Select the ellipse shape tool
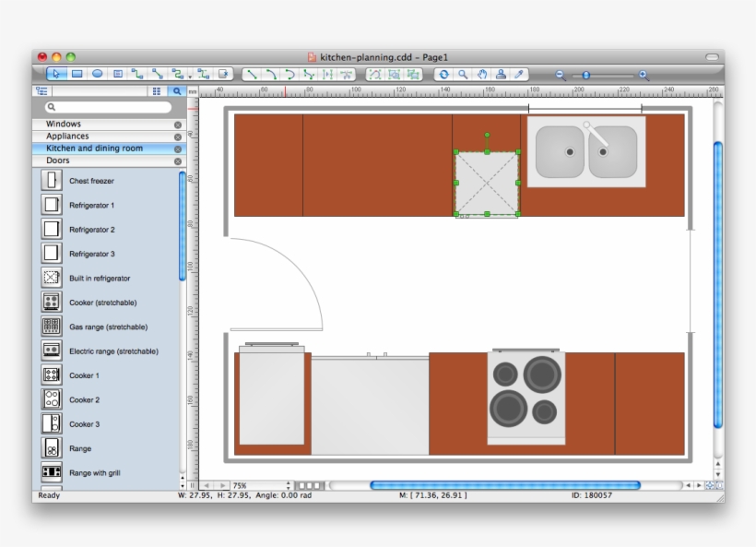 click(x=97, y=74)
